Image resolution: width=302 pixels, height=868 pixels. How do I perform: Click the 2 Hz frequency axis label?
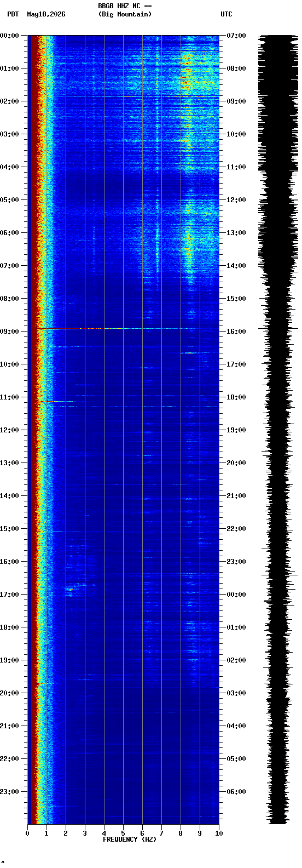(66, 833)
